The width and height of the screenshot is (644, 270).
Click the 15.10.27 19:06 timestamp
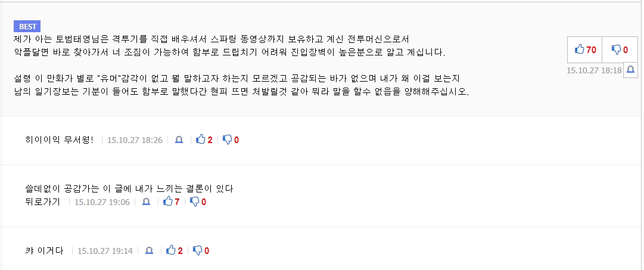pos(102,202)
